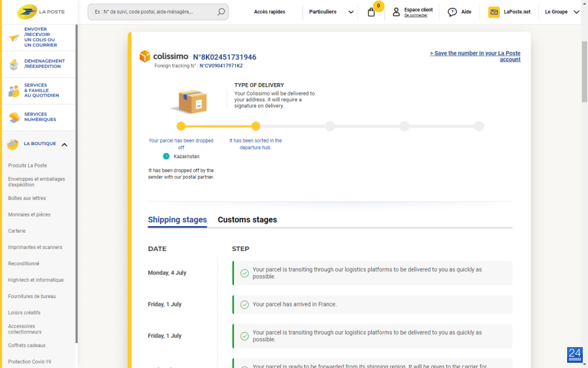Switch to the Customs stages tab
Viewport: 588px width, 368px height.
pyautogui.click(x=247, y=220)
